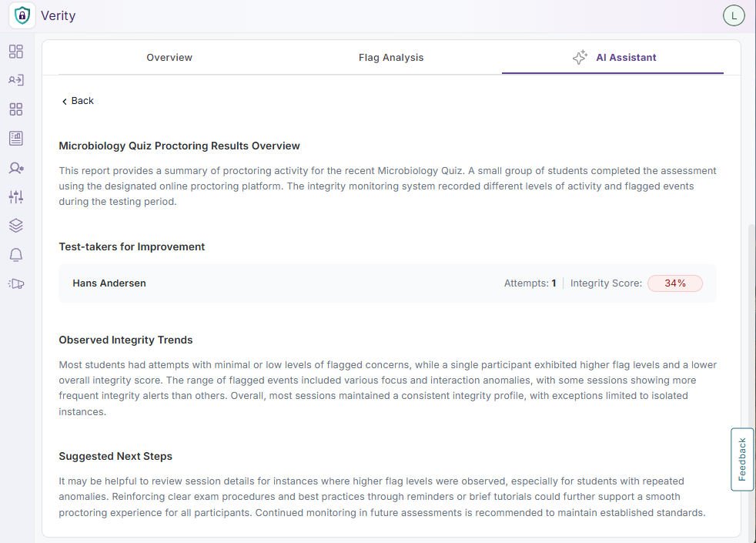Click the Test-takers for Improvement heading
756x543 pixels.
click(132, 247)
